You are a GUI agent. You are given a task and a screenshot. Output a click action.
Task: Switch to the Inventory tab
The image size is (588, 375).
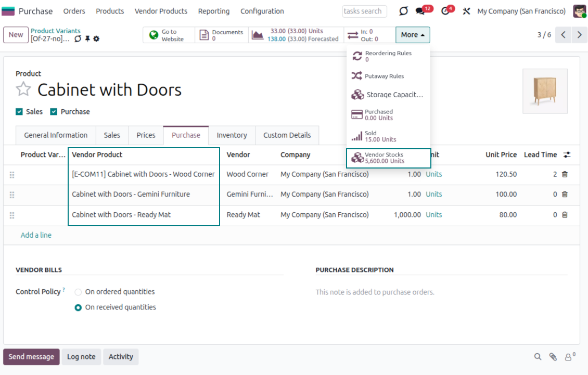click(x=232, y=135)
